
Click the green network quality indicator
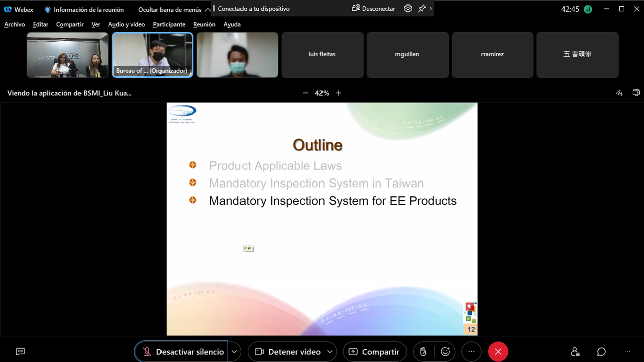[588, 9]
